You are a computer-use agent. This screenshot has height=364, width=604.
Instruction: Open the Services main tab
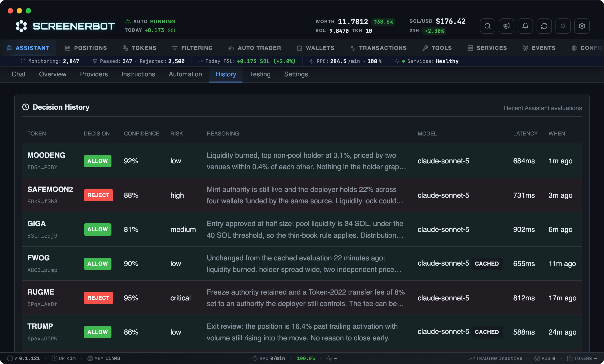(487, 48)
